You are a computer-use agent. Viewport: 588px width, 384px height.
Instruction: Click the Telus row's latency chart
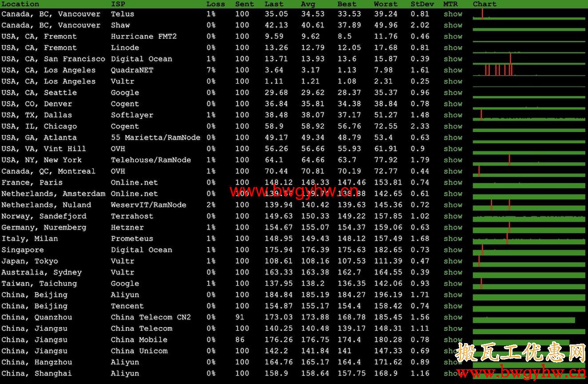click(529, 14)
